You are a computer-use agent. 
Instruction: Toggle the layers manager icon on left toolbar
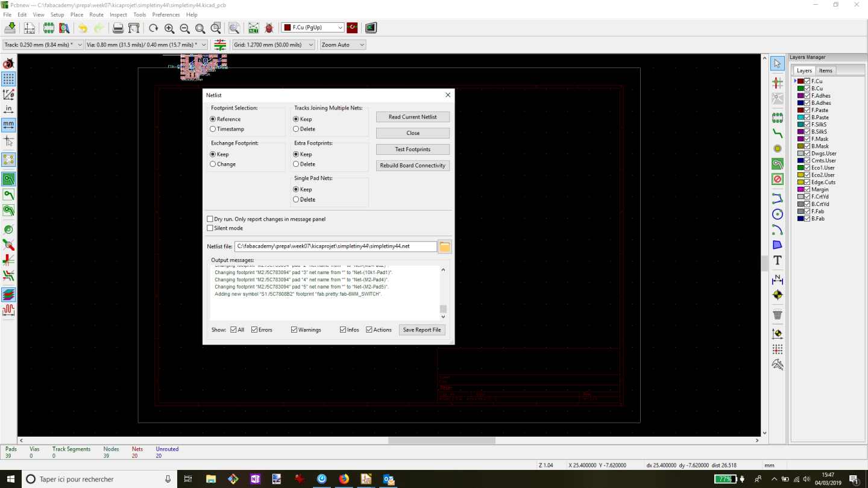pos(8,295)
